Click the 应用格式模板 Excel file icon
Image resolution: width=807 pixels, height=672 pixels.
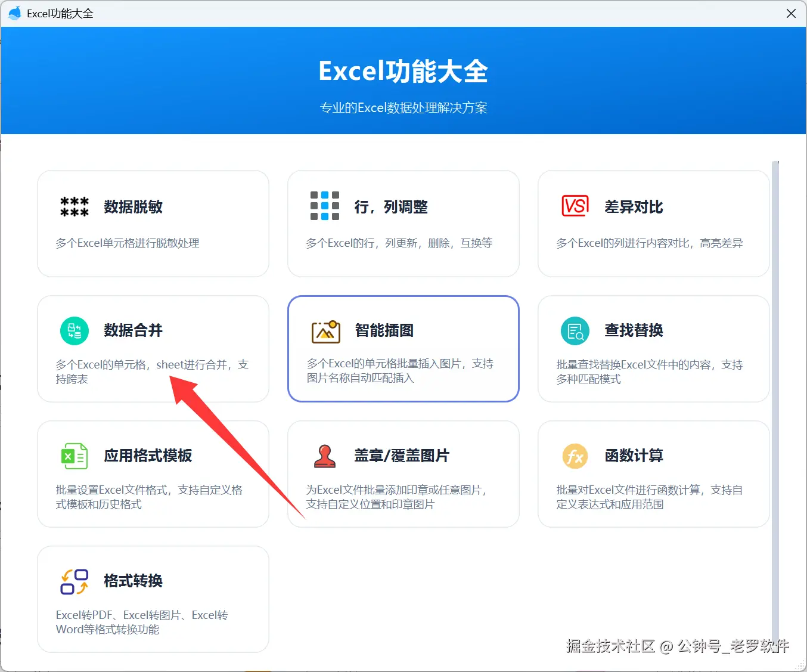tap(75, 456)
